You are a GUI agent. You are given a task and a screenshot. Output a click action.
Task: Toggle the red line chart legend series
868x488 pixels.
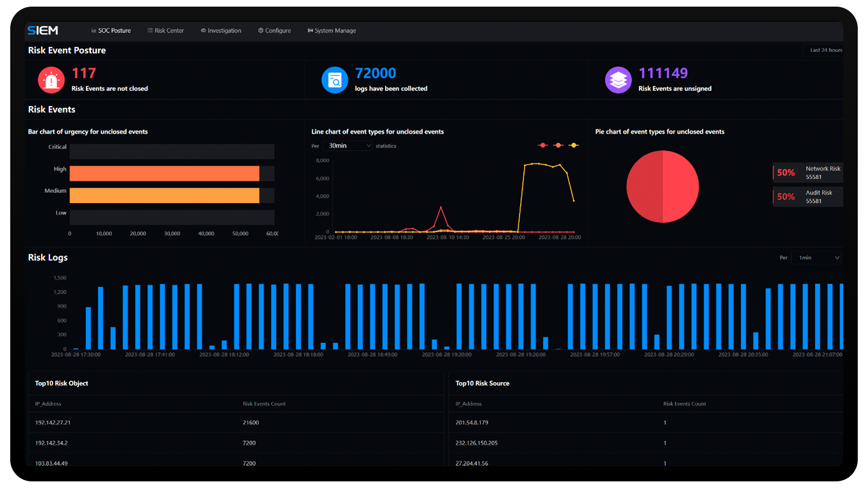pyautogui.click(x=542, y=145)
